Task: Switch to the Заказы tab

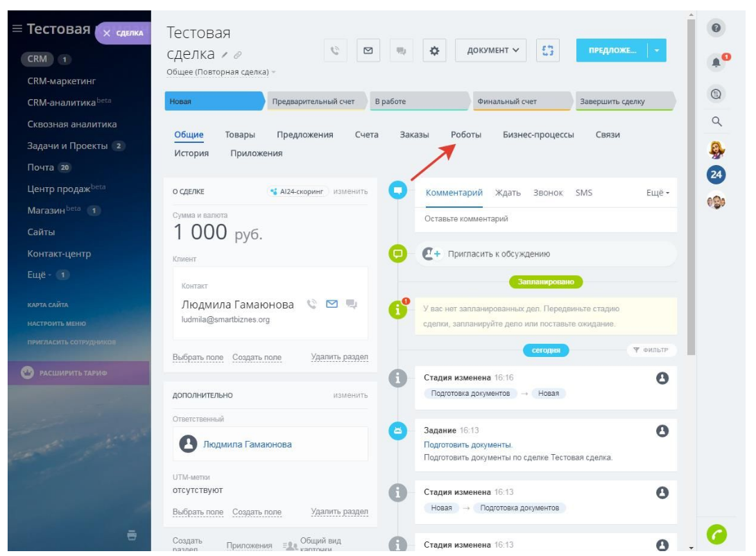Action: click(x=414, y=135)
